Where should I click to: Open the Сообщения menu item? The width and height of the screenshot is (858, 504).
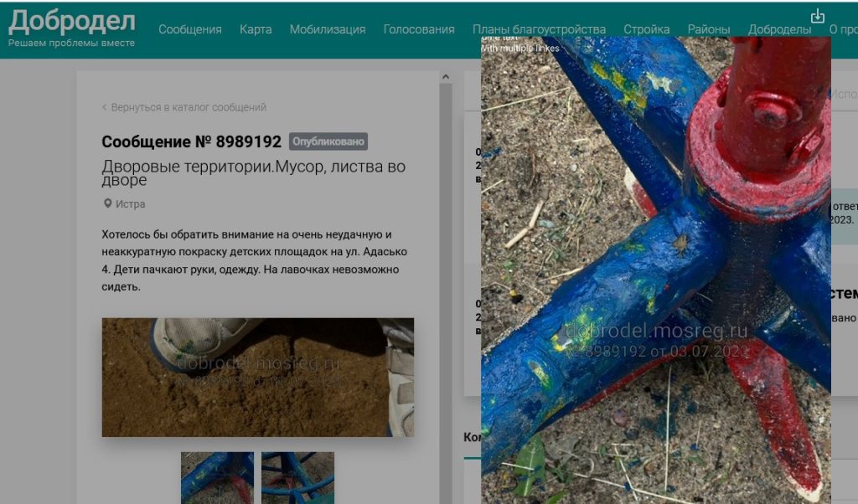(x=190, y=29)
